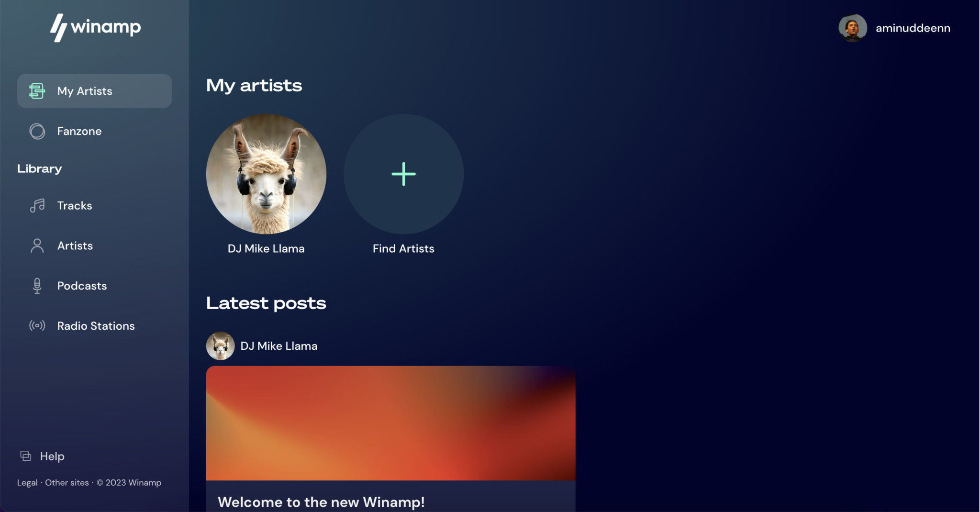The height and width of the screenshot is (512, 980).
Task: Click the small DJ Mike Llama post avatar
Action: (x=220, y=346)
